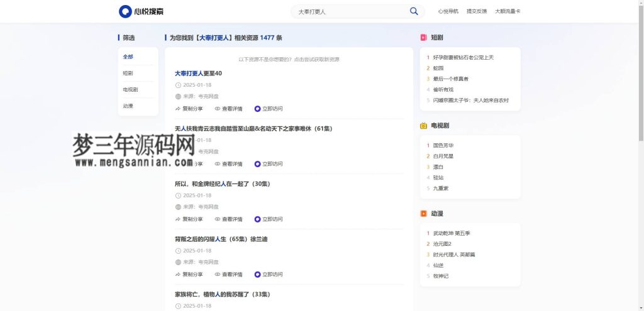Open 漂白 in 电视剧 list
Image resolution: width=644 pixels, height=311 pixels.
coord(438,167)
